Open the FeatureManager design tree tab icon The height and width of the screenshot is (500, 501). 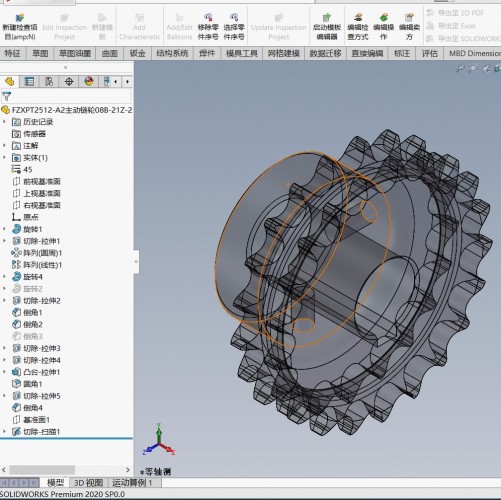click(x=9, y=81)
